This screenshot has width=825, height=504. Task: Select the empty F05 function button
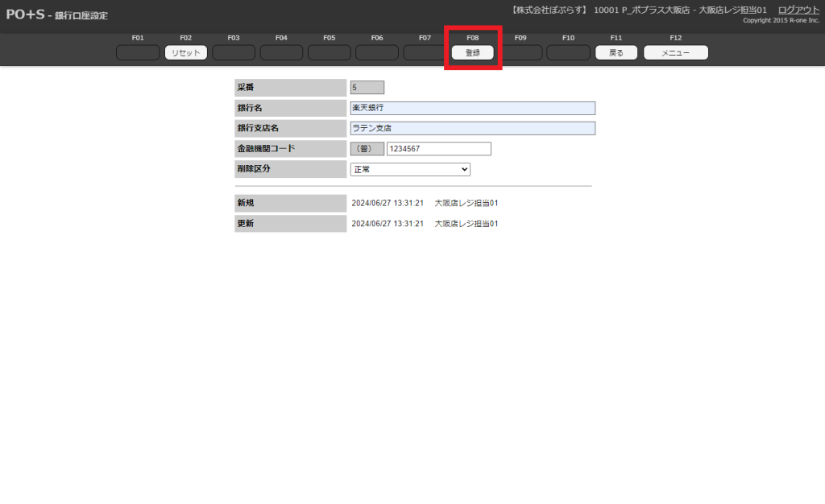[x=329, y=52]
